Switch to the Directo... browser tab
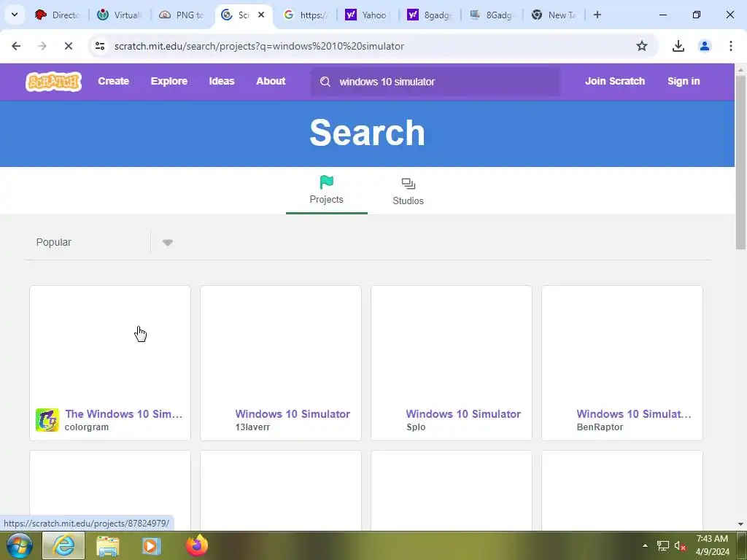The image size is (747, 560). point(58,15)
